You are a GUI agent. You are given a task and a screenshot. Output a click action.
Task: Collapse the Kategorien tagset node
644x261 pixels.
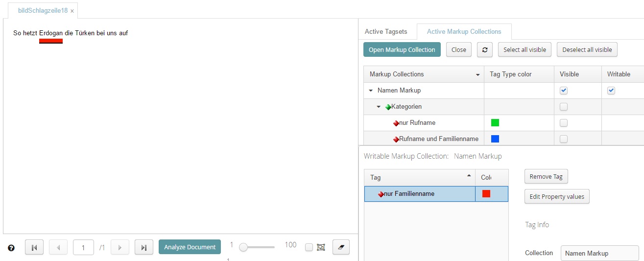(x=379, y=107)
